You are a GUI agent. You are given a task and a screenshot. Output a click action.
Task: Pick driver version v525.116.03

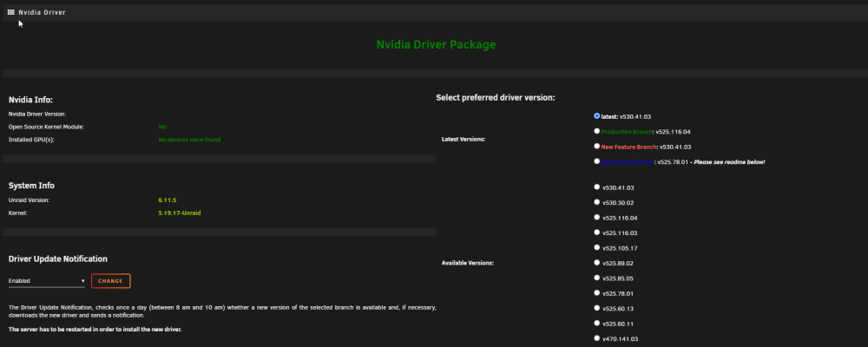(597, 232)
